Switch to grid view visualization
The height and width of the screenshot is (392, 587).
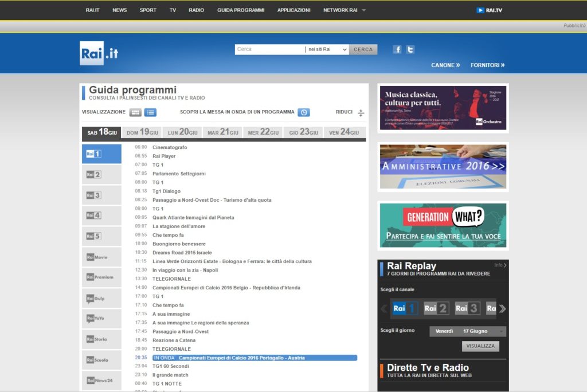135,112
